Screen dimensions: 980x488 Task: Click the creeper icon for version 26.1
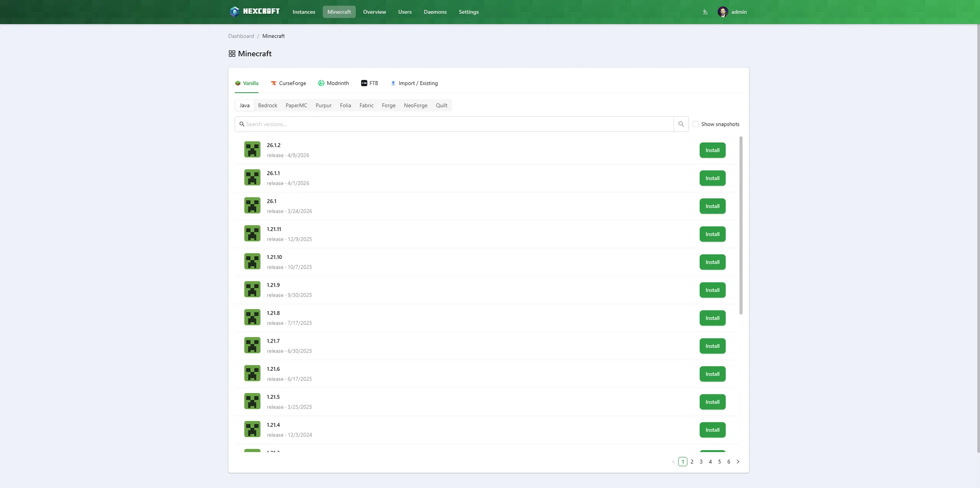click(x=252, y=206)
